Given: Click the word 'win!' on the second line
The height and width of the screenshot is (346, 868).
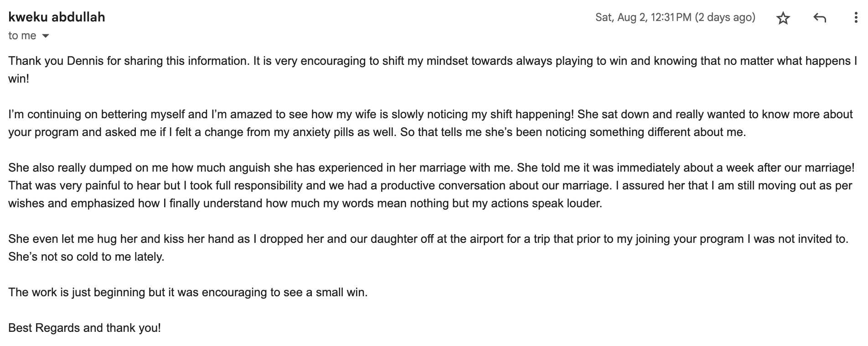Looking at the screenshot, I should tap(19, 79).
